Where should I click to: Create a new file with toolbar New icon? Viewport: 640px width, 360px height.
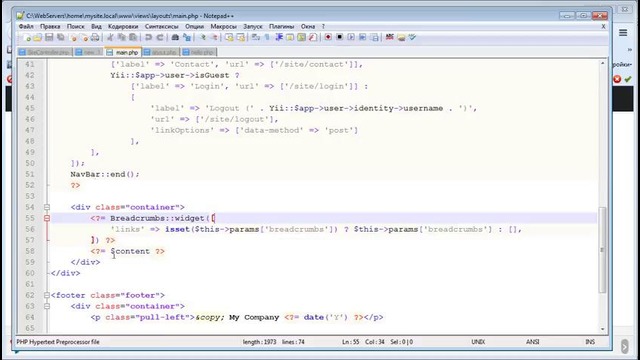click(27, 38)
